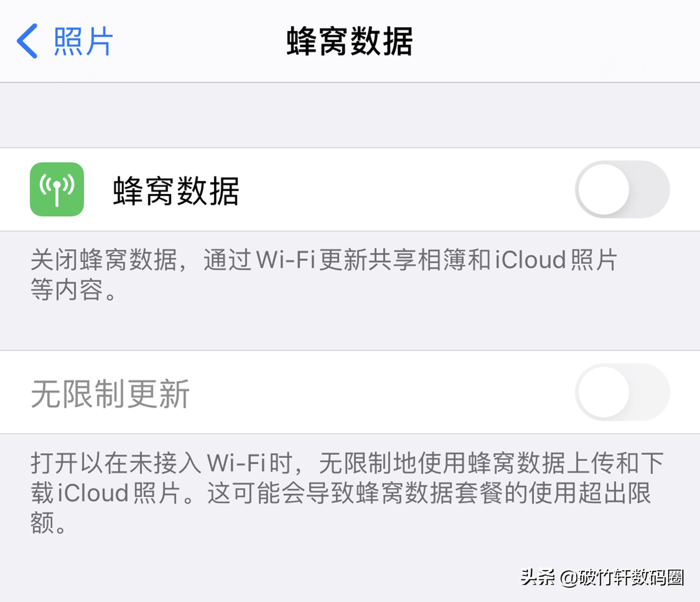Select the 蜂窝数据 page title
The width and height of the screenshot is (700, 602).
(x=350, y=40)
